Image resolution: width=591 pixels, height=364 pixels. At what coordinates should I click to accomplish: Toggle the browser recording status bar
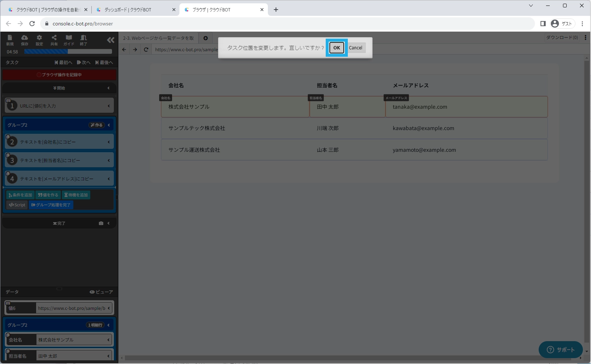point(59,75)
